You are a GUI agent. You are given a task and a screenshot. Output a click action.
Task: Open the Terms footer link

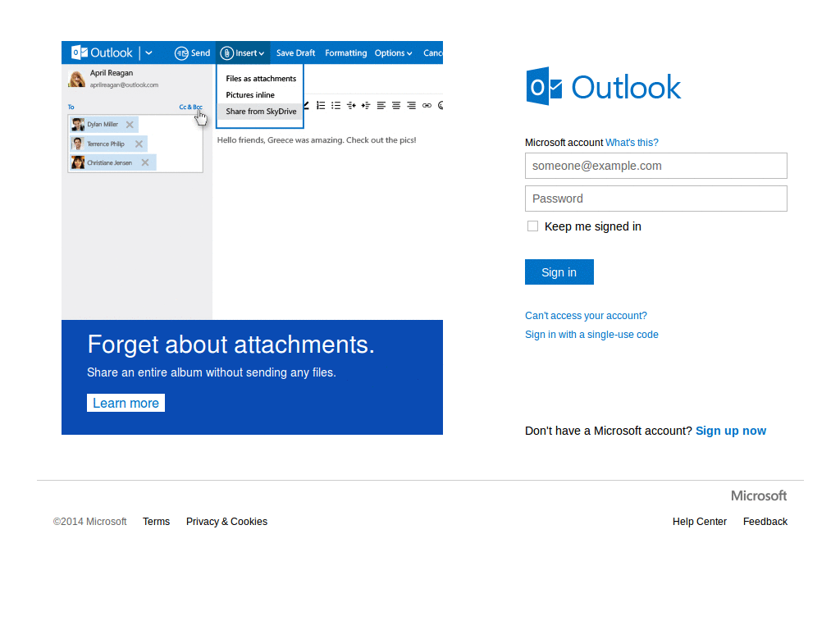pos(156,521)
